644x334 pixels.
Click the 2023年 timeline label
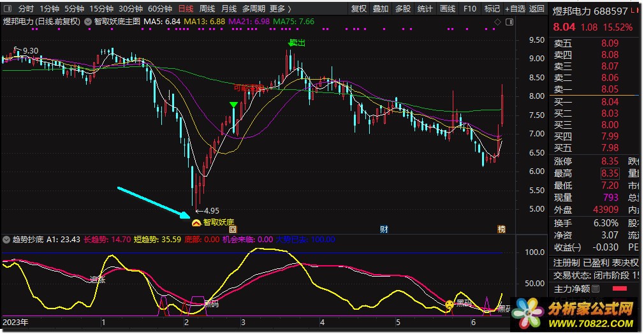point(15,322)
